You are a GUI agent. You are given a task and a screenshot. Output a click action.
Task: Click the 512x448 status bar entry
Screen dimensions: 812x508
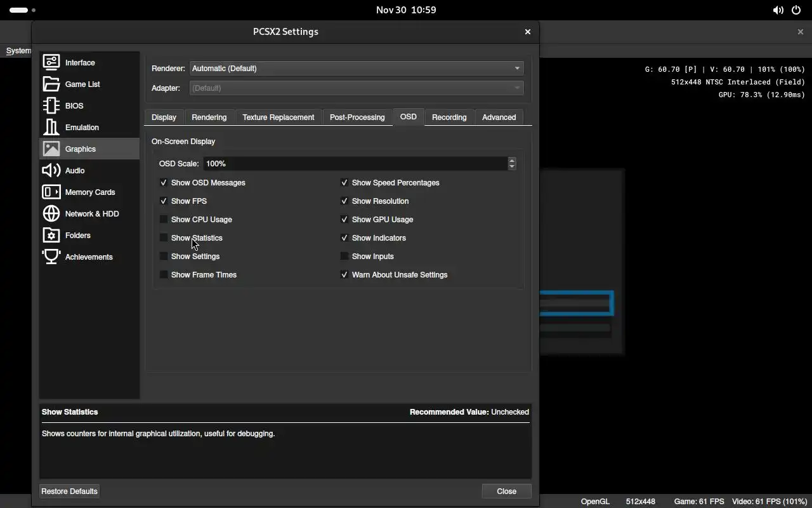point(640,501)
